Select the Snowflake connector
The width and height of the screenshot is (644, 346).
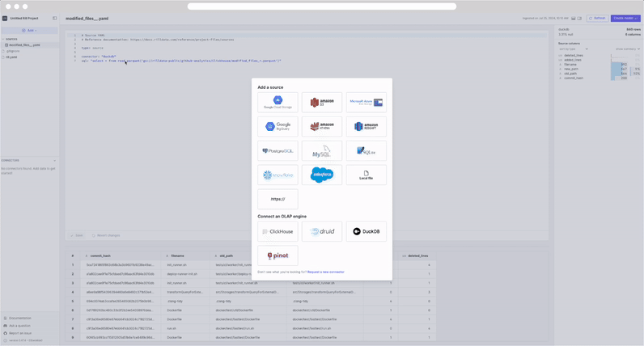point(278,175)
